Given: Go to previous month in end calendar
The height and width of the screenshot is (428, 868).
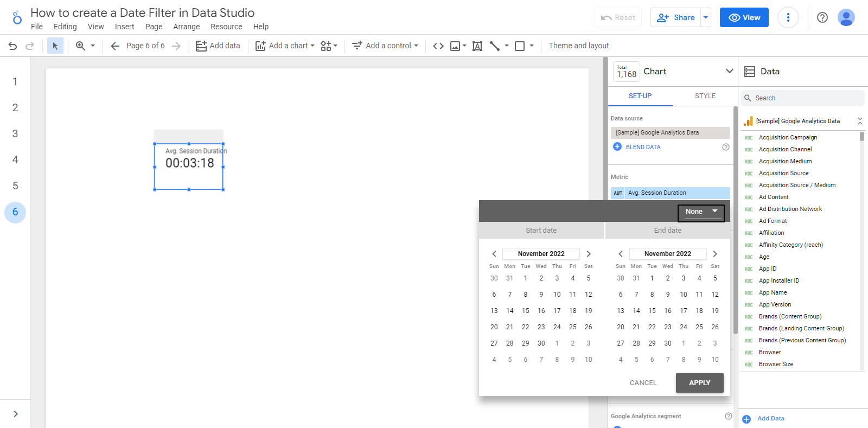Looking at the screenshot, I should click(621, 254).
